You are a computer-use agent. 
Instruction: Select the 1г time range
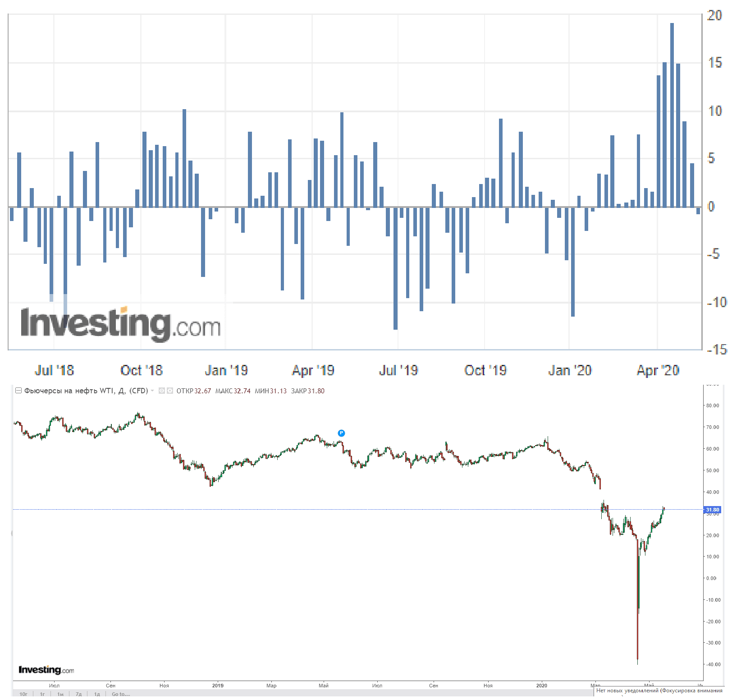coord(42,694)
